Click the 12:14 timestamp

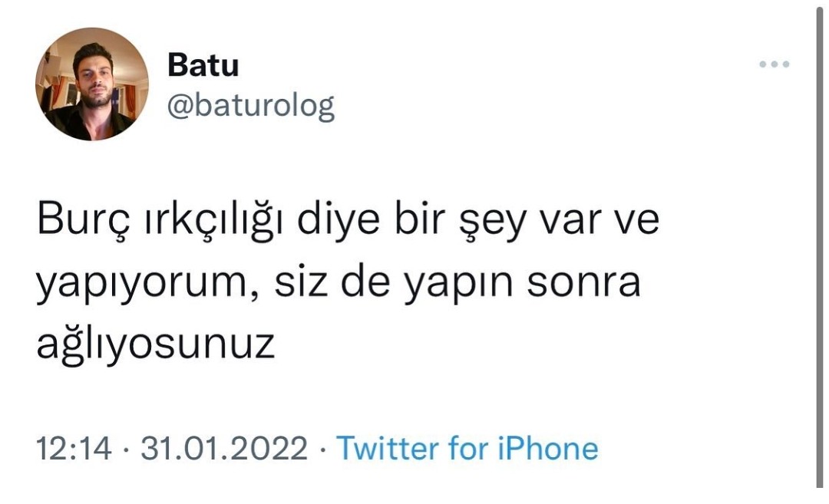tap(74, 448)
